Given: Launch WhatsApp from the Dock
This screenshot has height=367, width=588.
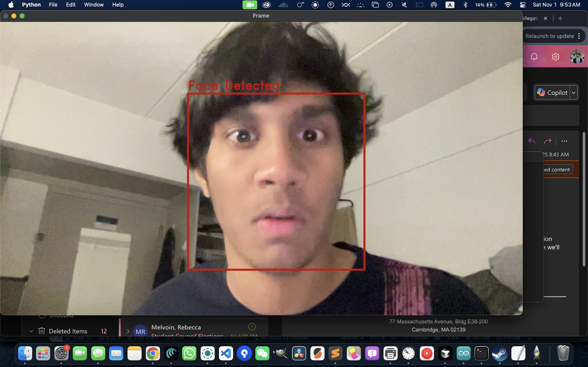Looking at the screenshot, I should (189, 353).
